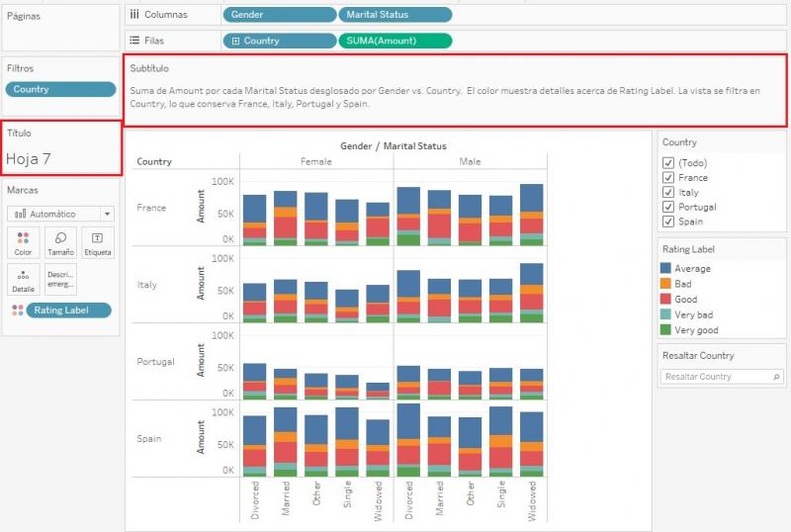This screenshot has height=532, width=791.
Task: Click the Columnas shelf icon
Action: [x=134, y=15]
